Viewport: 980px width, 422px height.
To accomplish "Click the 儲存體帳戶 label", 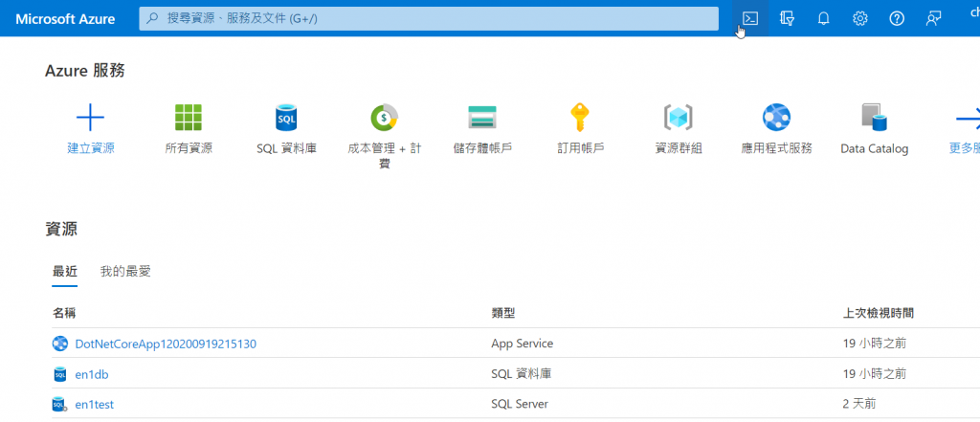I will [x=482, y=148].
